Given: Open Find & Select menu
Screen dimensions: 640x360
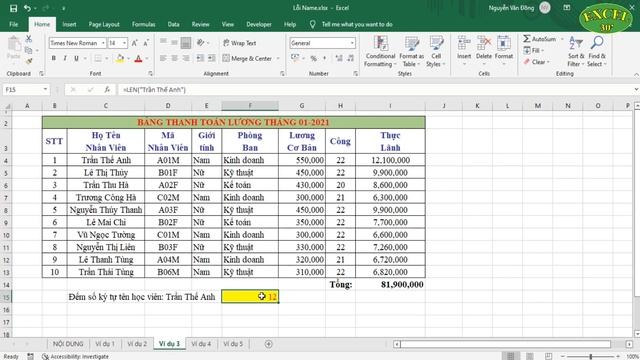Looking at the screenshot, I should pos(597,51).
